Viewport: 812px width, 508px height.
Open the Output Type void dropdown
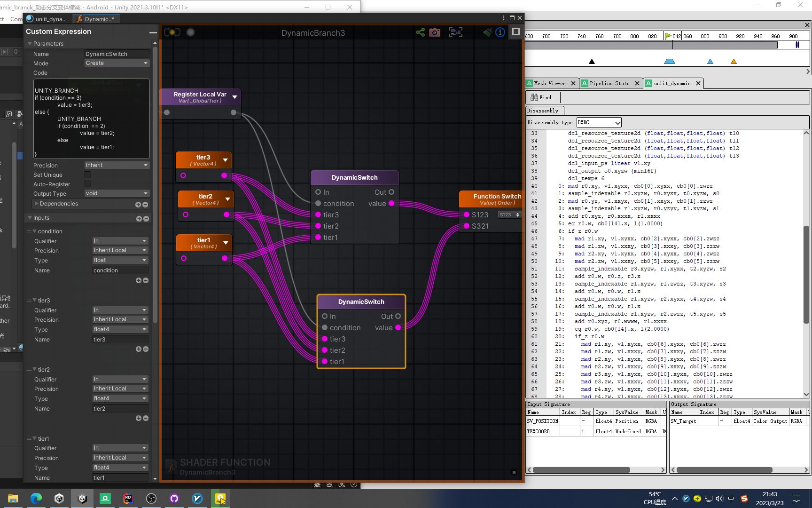pyautogui.click(x=117, y=193)
